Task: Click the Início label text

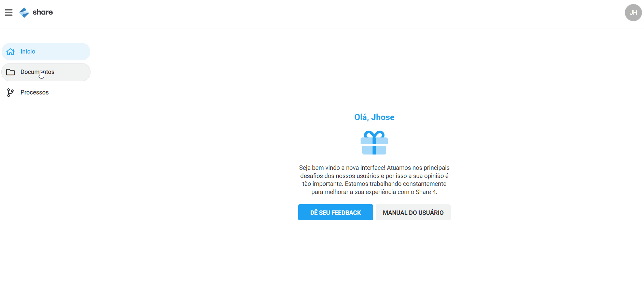Action: pyautogui.click(x=28, y=52)
